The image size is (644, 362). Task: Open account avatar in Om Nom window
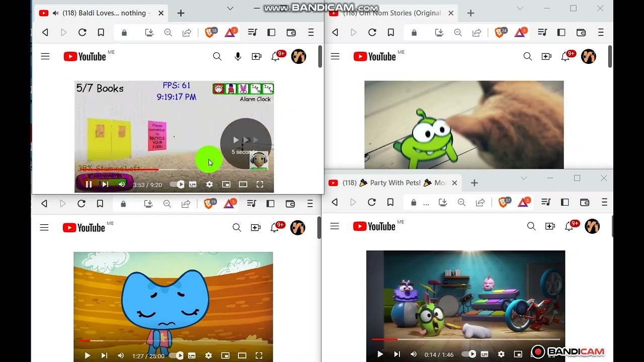589,56
